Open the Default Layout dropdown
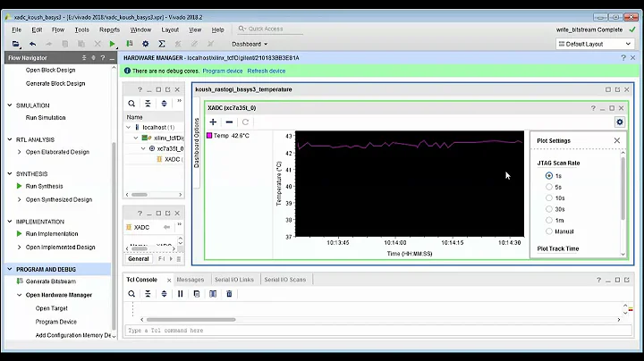Screen dimensions: 644x361 tap(595, 44)
